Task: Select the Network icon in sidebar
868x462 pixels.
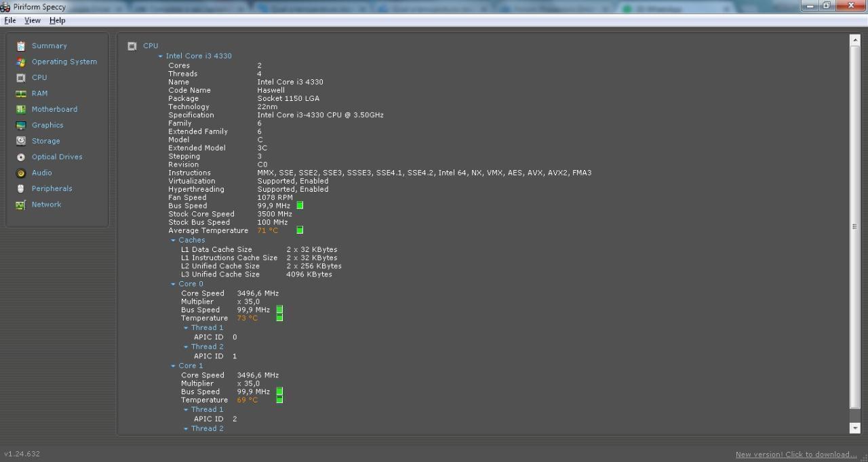Action: [x=21, y=205]
